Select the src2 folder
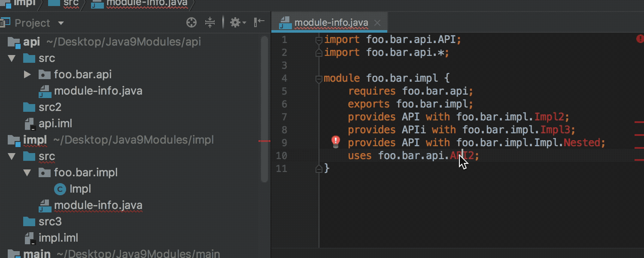 pos(50,107)
